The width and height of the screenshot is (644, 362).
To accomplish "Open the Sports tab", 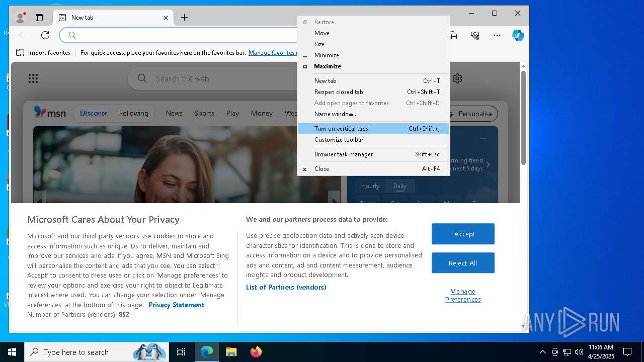I will [x=204, y=113].
